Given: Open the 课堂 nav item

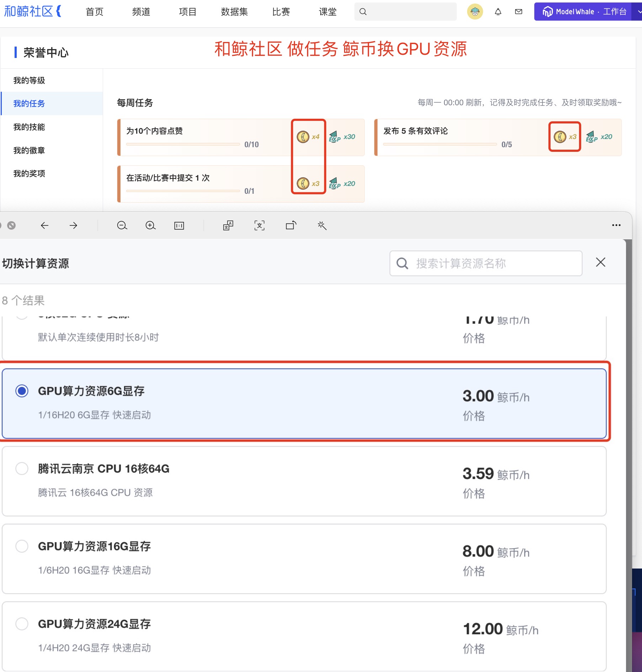Looking at the screenshot, I should (328, 12).
